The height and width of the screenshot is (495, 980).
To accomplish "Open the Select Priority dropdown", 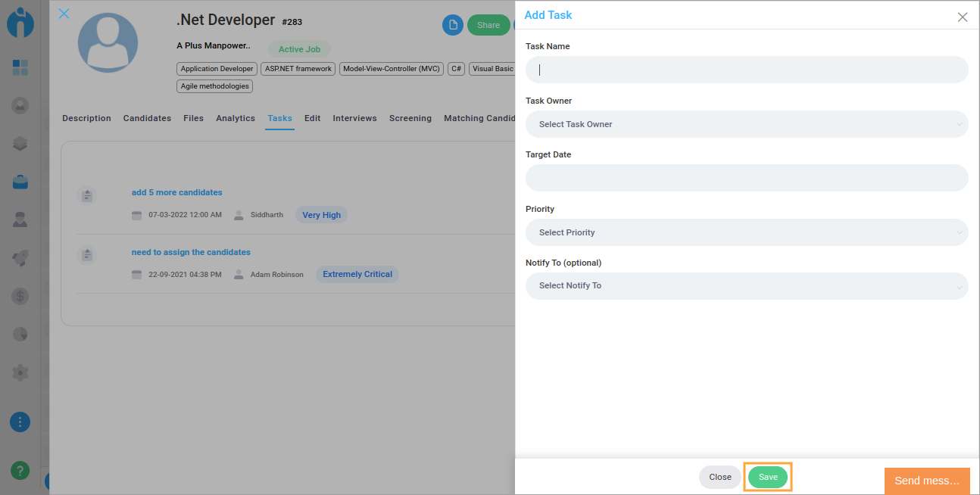I will (746, 232).
